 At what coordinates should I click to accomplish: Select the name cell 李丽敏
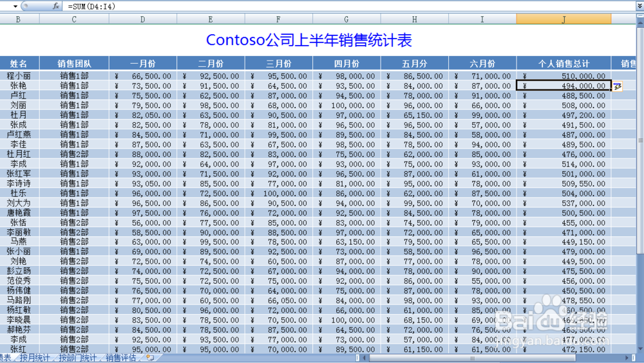[x=18, y=232]
